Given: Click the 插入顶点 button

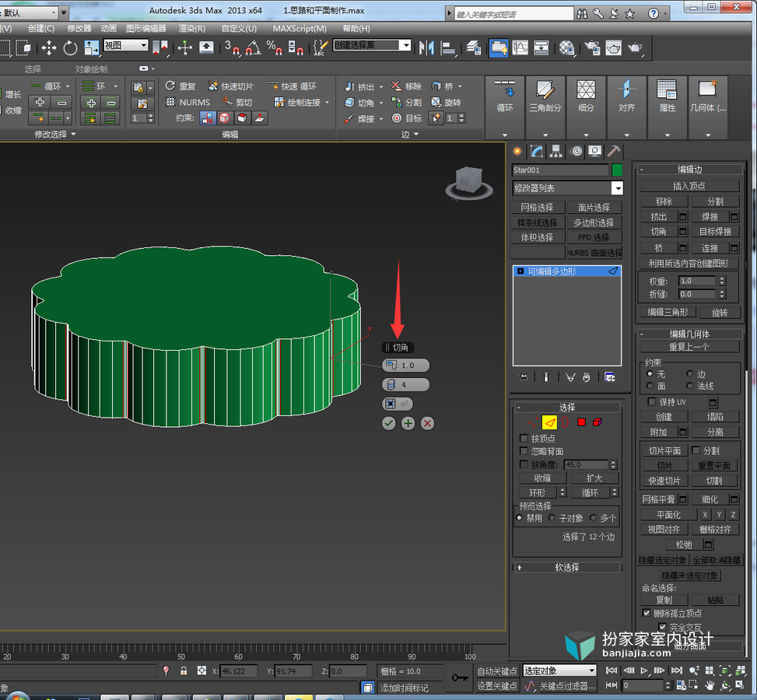Looking at the screenshot, I should pyautogui.click(x=689, y=186).
